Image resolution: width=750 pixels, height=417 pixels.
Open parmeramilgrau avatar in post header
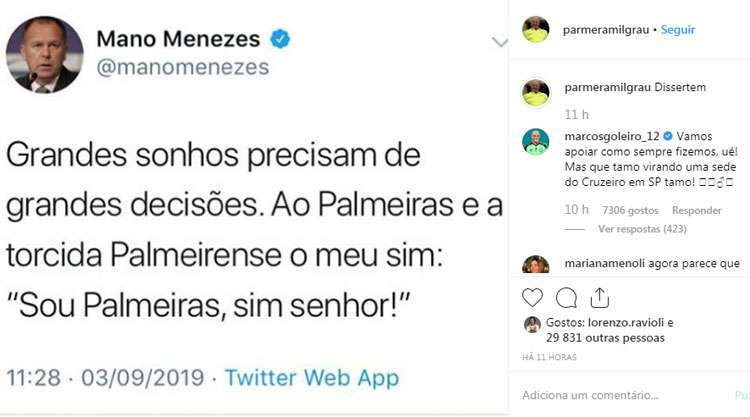(536, 30)
